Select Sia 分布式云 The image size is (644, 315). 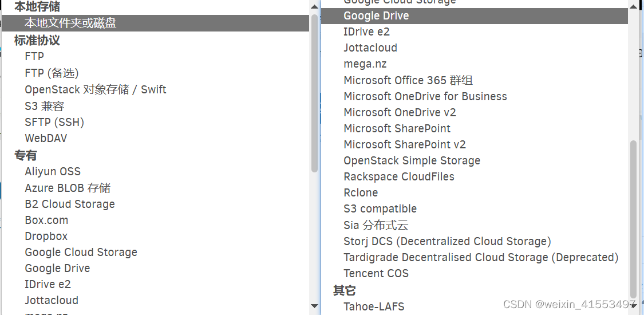point(376,225)
